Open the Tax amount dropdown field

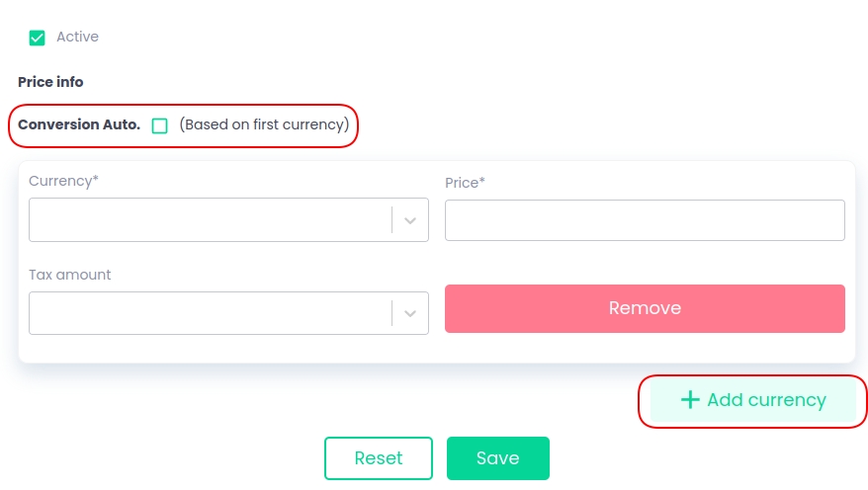point(210,313)
